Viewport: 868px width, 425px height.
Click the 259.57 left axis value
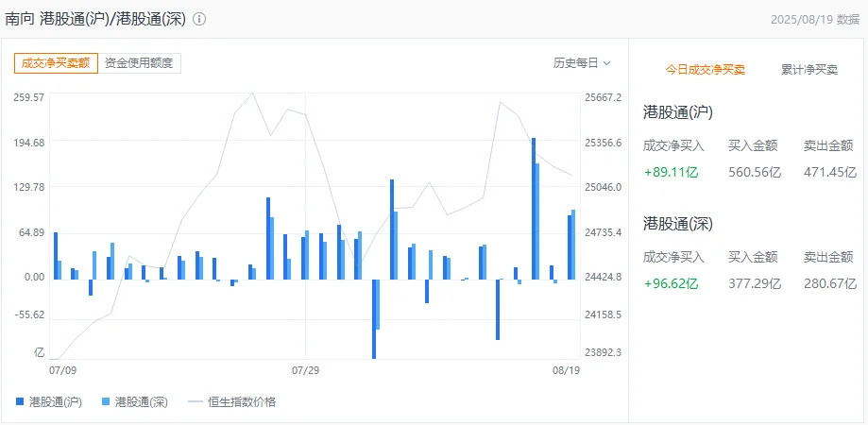(x=28, y=97)
